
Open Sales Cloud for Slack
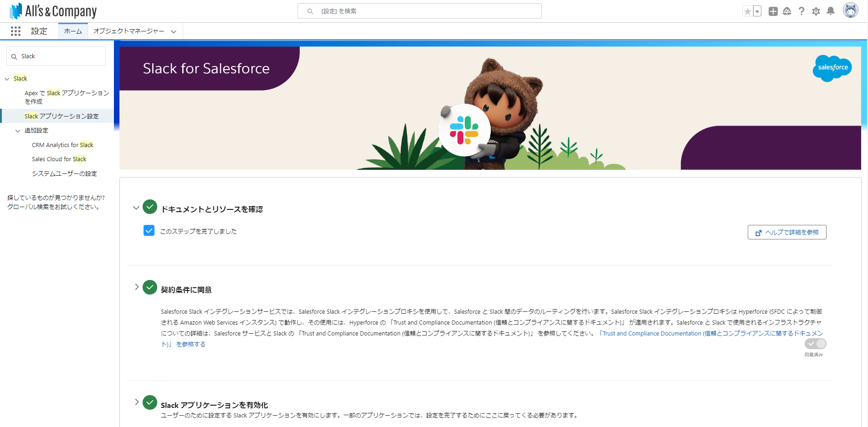tap(59, 159)
